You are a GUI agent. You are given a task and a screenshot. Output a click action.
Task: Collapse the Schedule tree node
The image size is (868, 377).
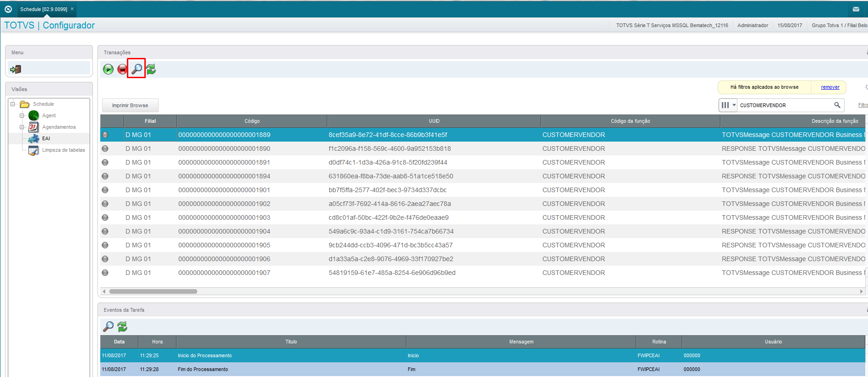click(13, 104)
